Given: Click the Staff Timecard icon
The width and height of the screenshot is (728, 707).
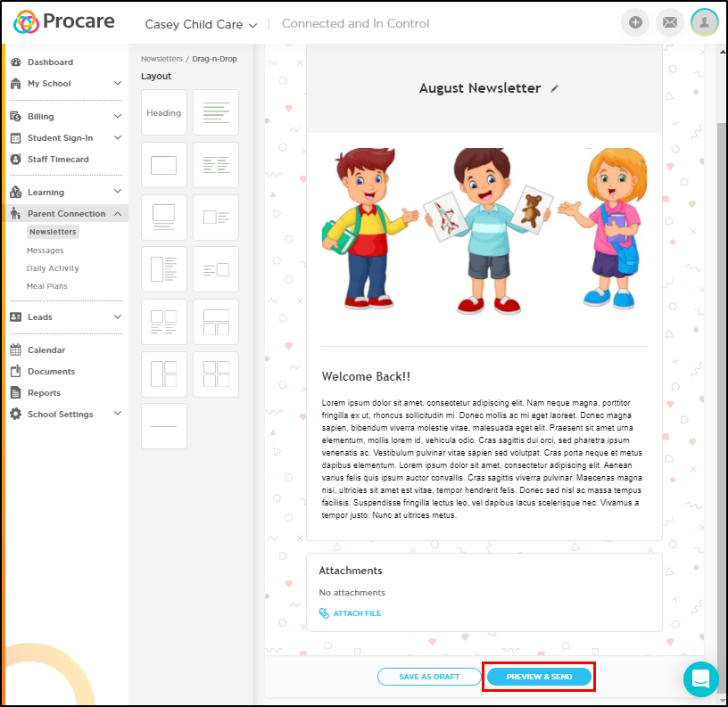Looking at the screenshot, I should [x=16, y=159].
